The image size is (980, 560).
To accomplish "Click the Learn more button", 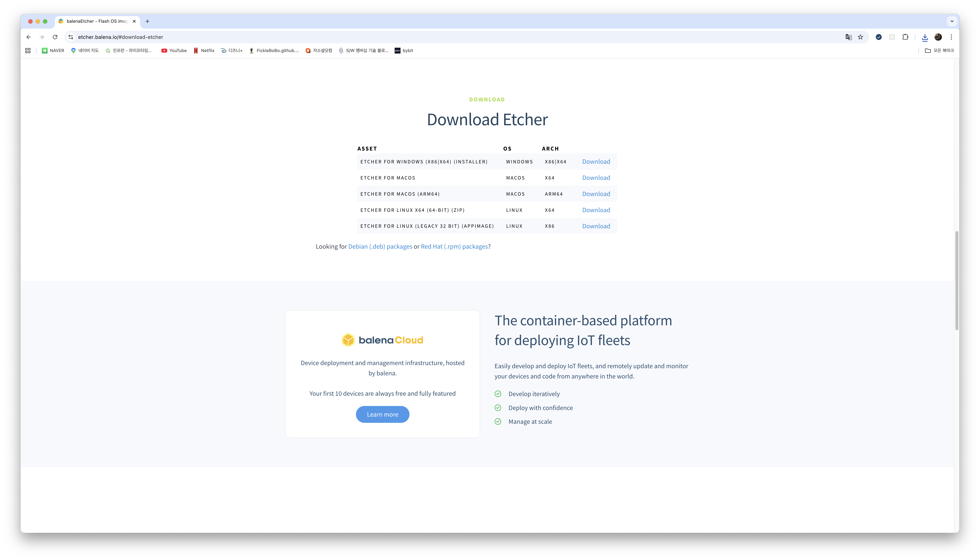I will 382,414.
